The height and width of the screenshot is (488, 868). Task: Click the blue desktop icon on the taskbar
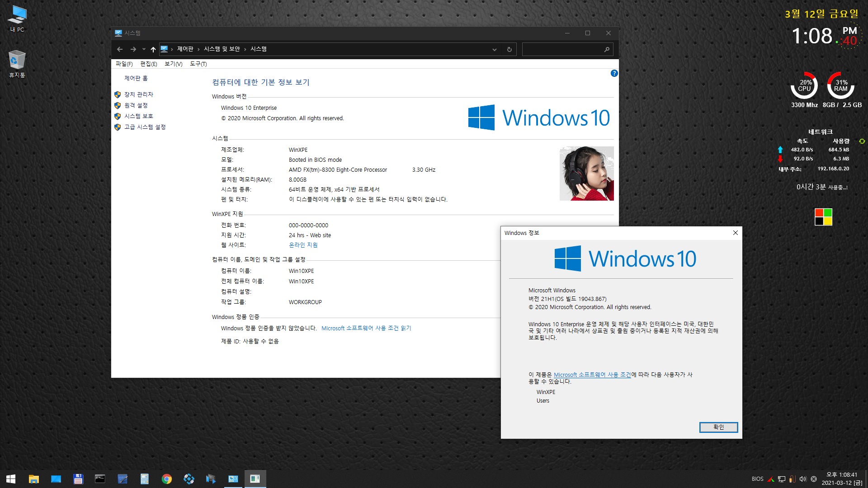56,479
